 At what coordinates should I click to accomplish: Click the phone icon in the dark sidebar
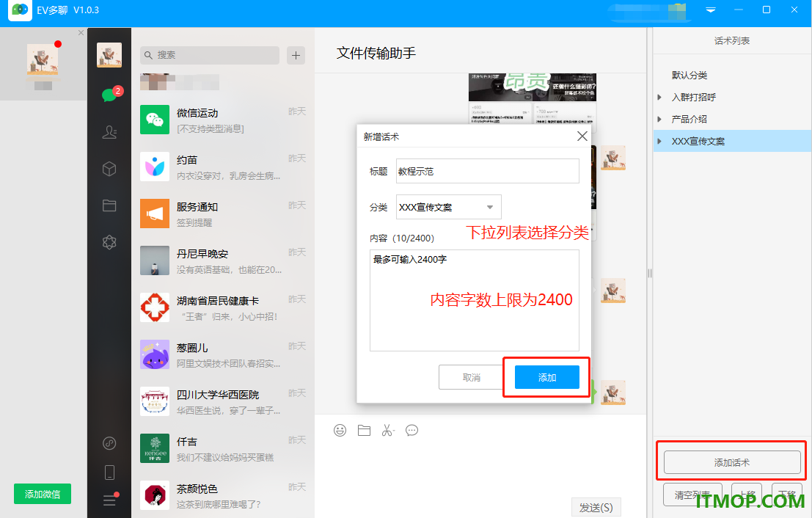coord(109,473)
